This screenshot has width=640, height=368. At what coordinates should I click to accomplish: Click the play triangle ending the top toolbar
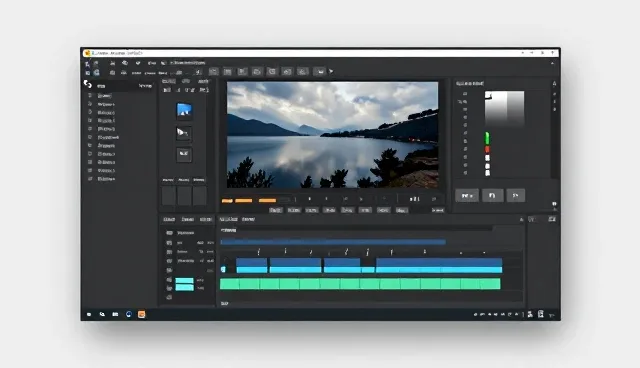click(x=331, y=71)
